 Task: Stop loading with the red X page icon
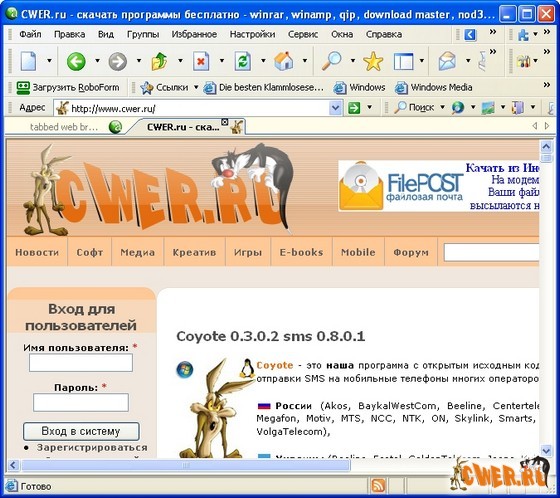point(201,61)
